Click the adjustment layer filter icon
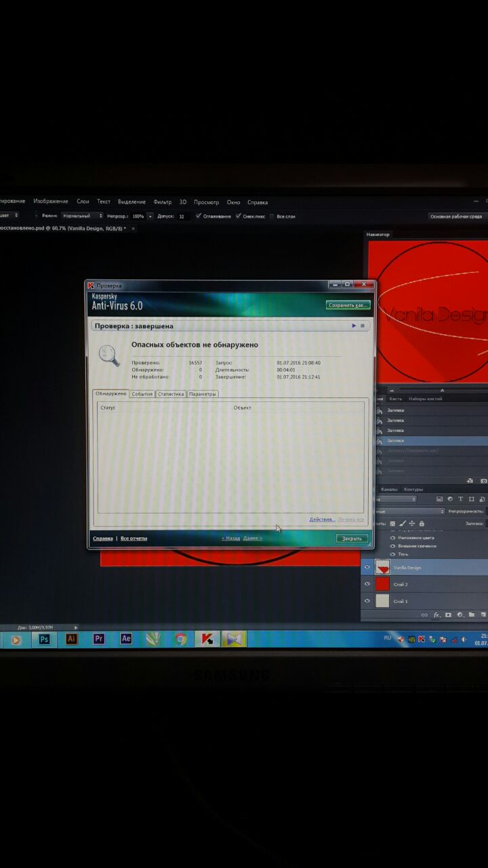Screen dimensions: 488x868 (x=449, y=499)
